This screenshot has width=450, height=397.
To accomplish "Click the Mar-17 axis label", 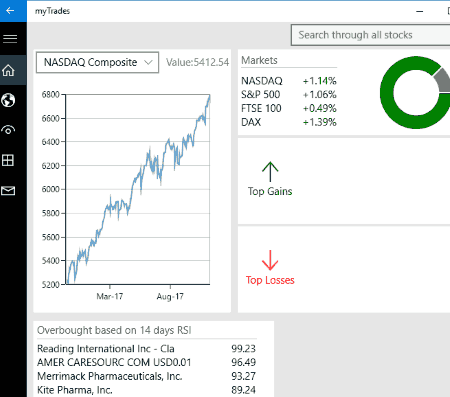I will coord(110,296).
